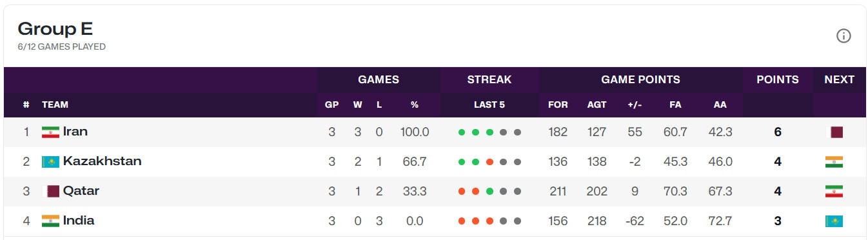The height and width of the screenshot is (240, 868).
Task: Click Qatar's flag icon in the team column
Action: click(x=50, y=192)
